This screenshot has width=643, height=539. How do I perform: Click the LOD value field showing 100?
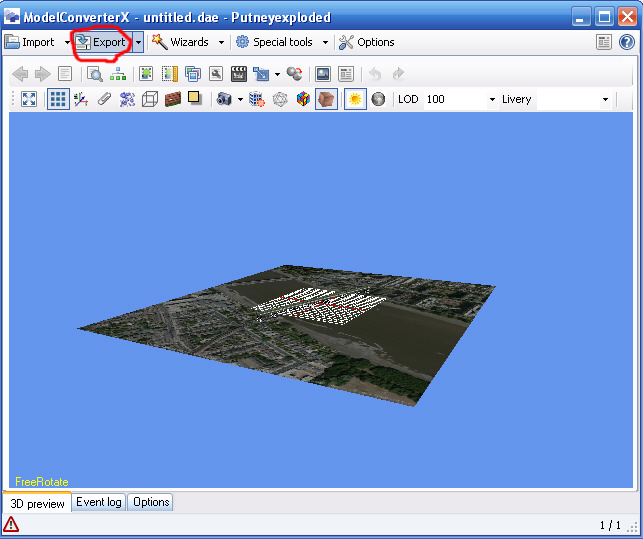(x=455, y=100)
